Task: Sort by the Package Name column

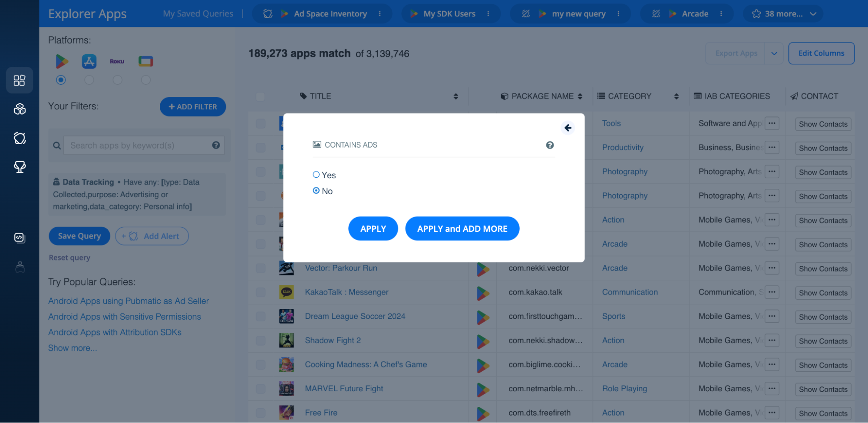Action: pyautogui.click(x=580, y=96)
